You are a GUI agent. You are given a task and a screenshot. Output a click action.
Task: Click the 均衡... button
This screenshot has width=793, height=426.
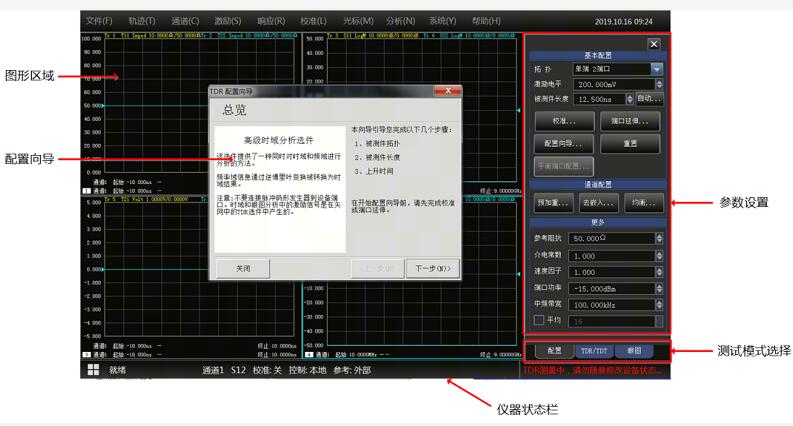(x=643, y=203)
